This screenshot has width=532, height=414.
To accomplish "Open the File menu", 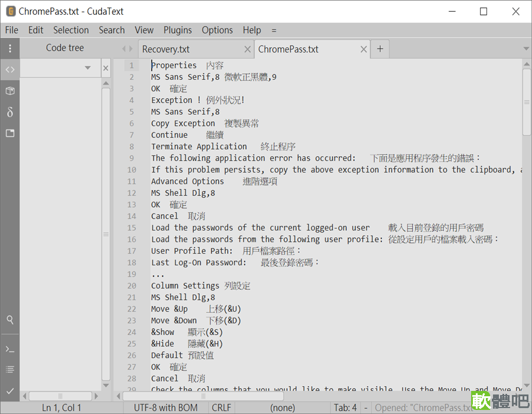I will point(12,30).
